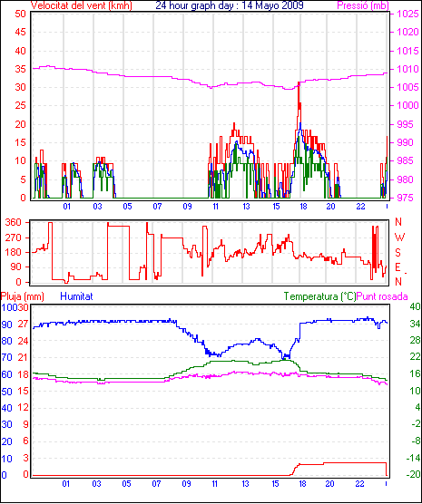
Task: Click the 1020 pressure axis value
Action: click(x=407, y=32)
